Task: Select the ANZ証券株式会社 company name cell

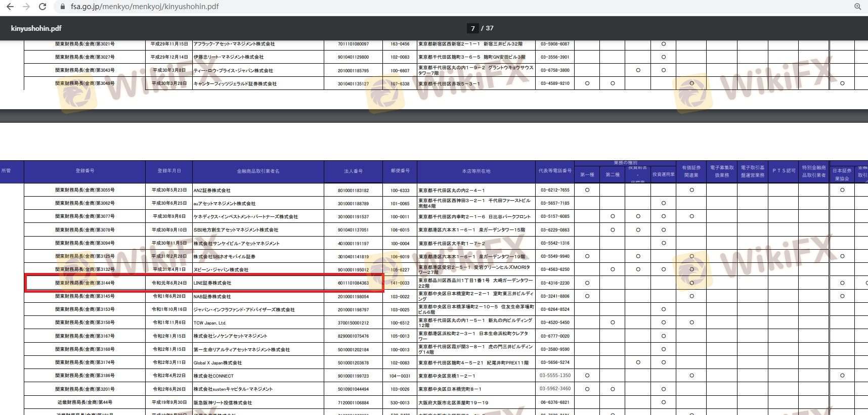Action: tap(212, 191)
